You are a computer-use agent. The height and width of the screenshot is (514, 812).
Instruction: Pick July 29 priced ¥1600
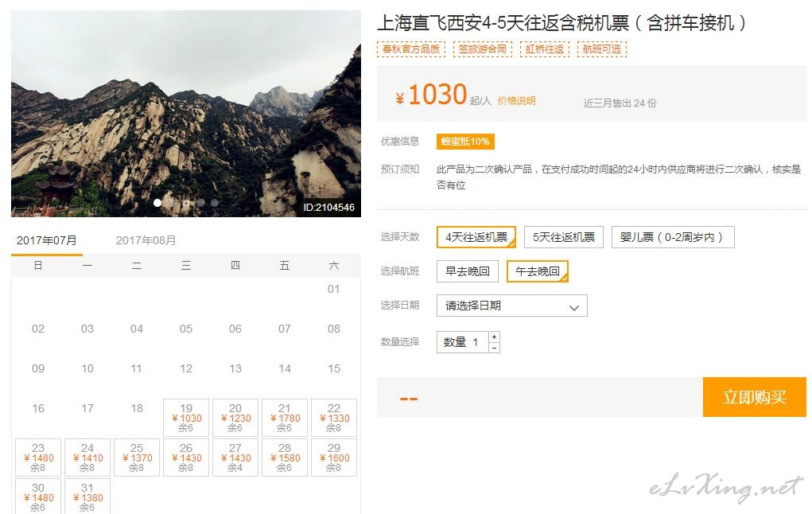[x=334, y=458]
